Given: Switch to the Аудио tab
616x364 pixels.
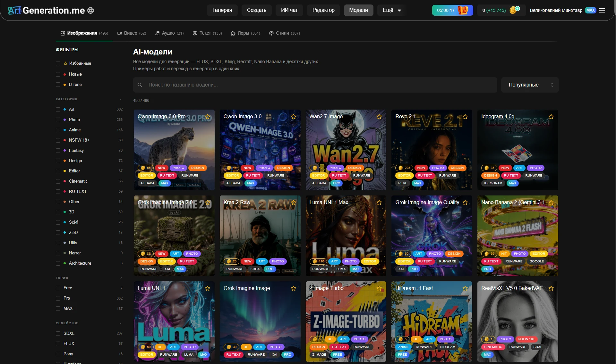Looking at the screenshot, I should [x=169, y=33].
